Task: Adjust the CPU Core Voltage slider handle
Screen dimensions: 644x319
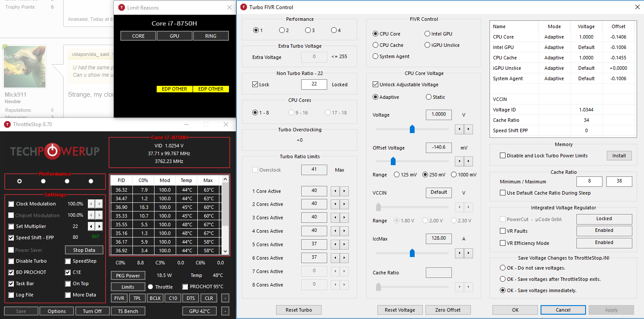Action: click(x=412, y=129)
